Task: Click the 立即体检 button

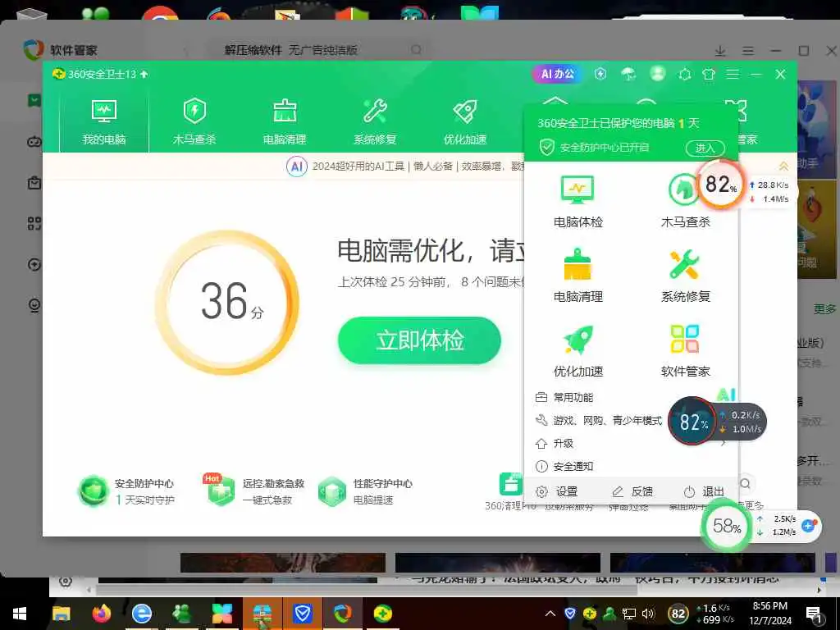Action: point(419,340)
